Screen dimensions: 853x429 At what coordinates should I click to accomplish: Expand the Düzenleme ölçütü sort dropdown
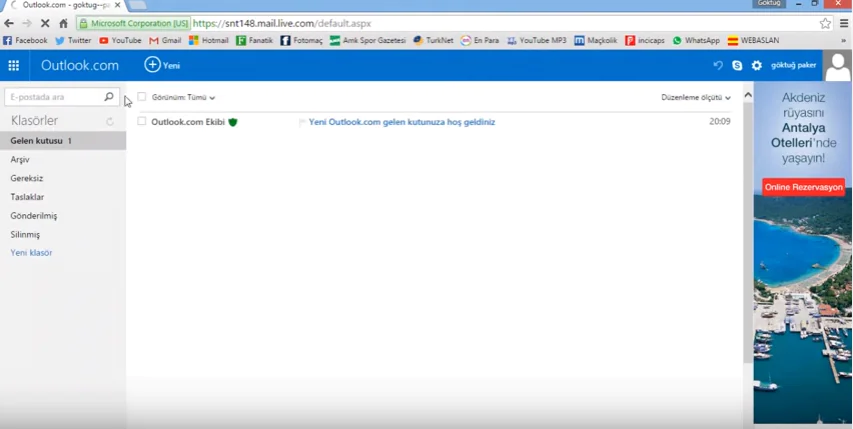(x=696, y=97)
